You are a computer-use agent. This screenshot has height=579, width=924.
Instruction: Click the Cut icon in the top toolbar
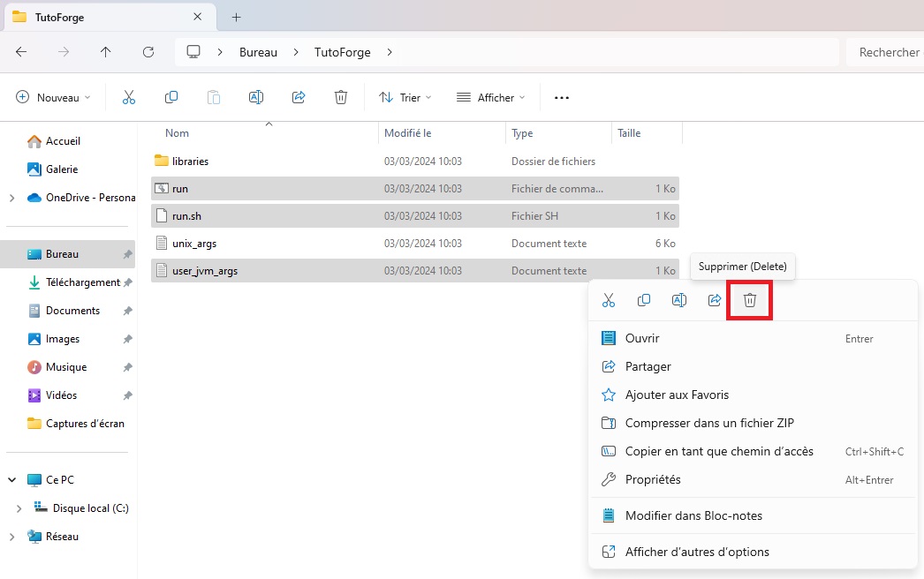click(x=128, y=97)
